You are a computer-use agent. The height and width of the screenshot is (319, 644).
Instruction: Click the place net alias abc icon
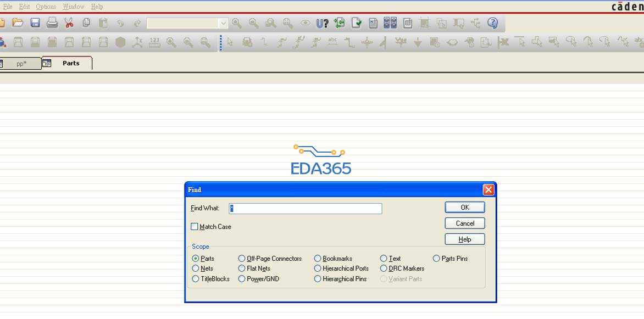point(332,42)
